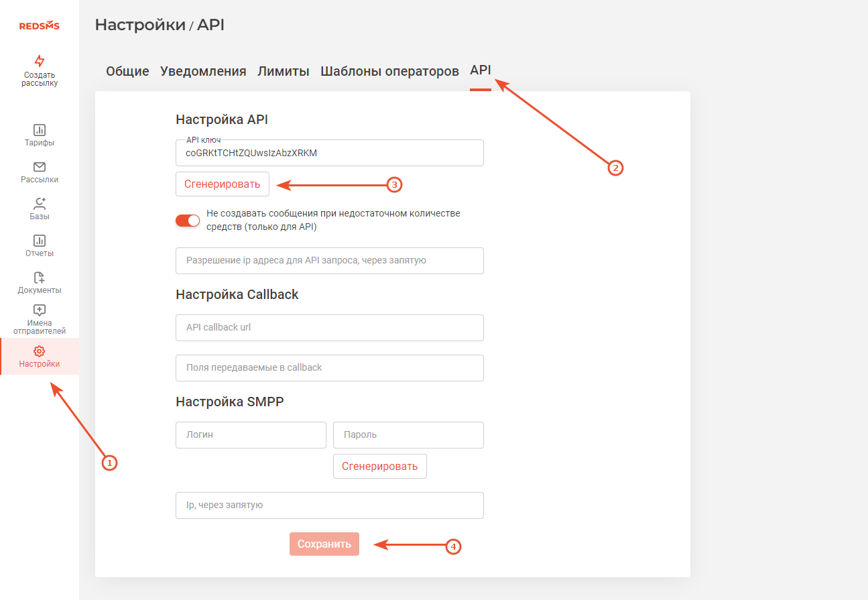Click the SMPP Пароль field
This screenshot has width=868, height=600.
[408, 435]
